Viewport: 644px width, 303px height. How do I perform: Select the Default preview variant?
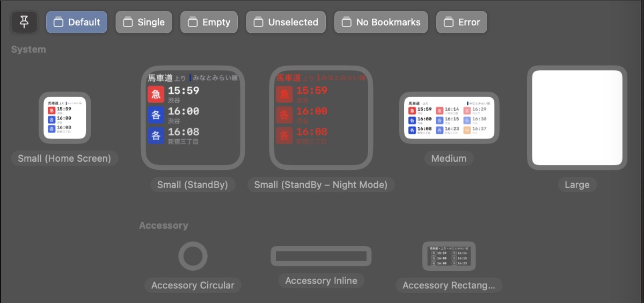77,22
